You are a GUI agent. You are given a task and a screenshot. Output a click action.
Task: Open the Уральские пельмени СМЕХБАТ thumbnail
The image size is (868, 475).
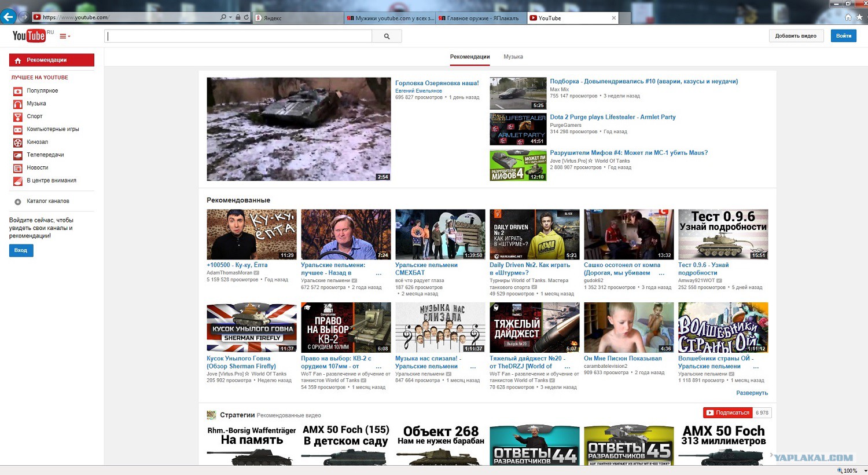tap(440, 235)
